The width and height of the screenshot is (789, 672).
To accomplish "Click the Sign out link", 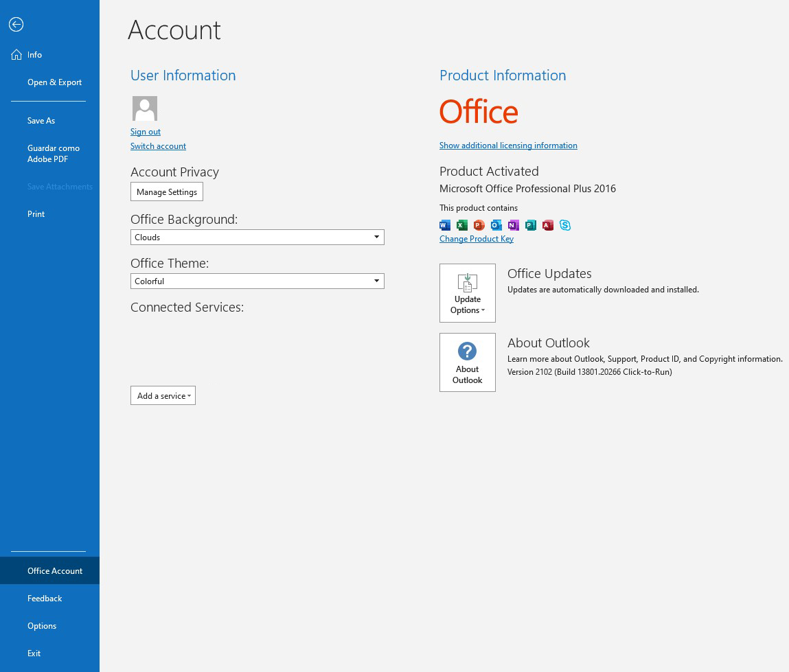I will click(146, 132).
